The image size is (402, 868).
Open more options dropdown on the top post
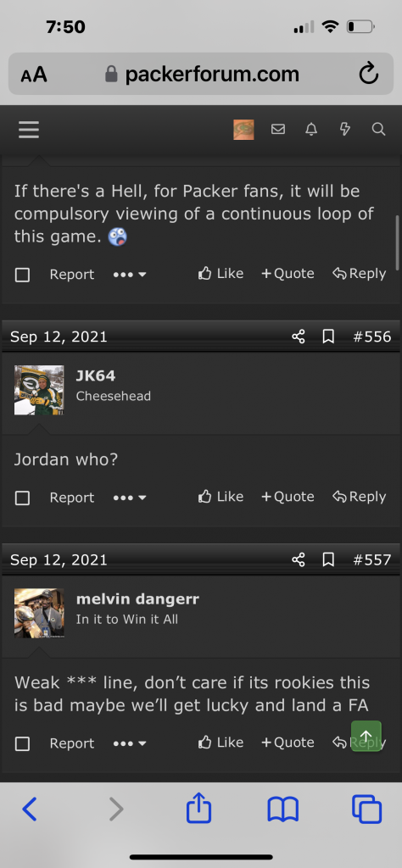coord(130,275)
